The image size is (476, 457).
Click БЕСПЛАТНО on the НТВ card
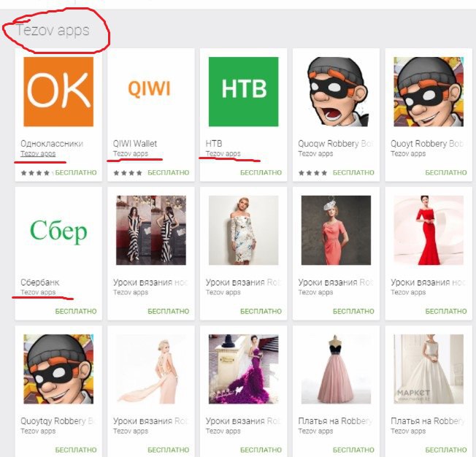[x=261, y=172]
